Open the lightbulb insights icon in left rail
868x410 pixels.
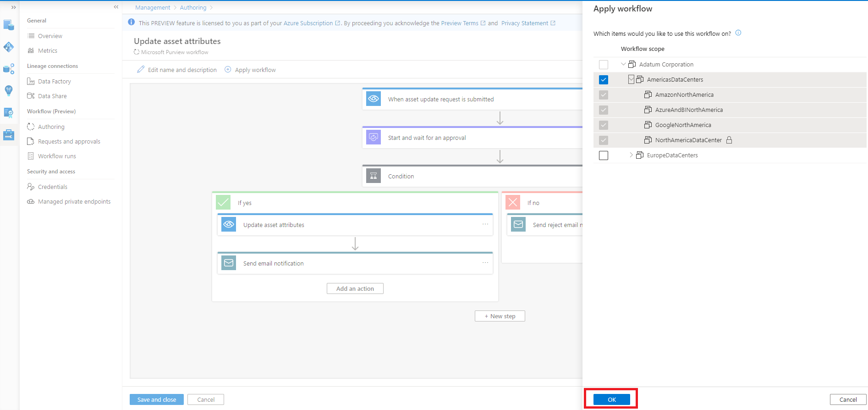point(9,91)
